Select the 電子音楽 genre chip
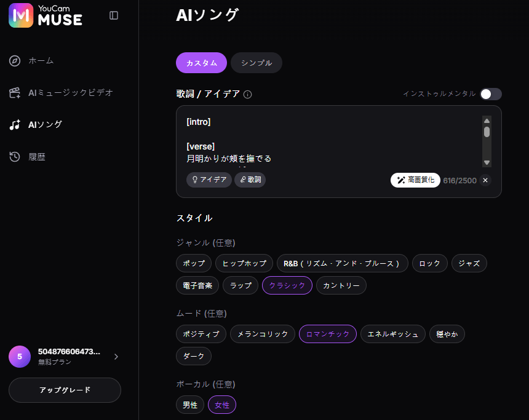 [x=197, y=285]
